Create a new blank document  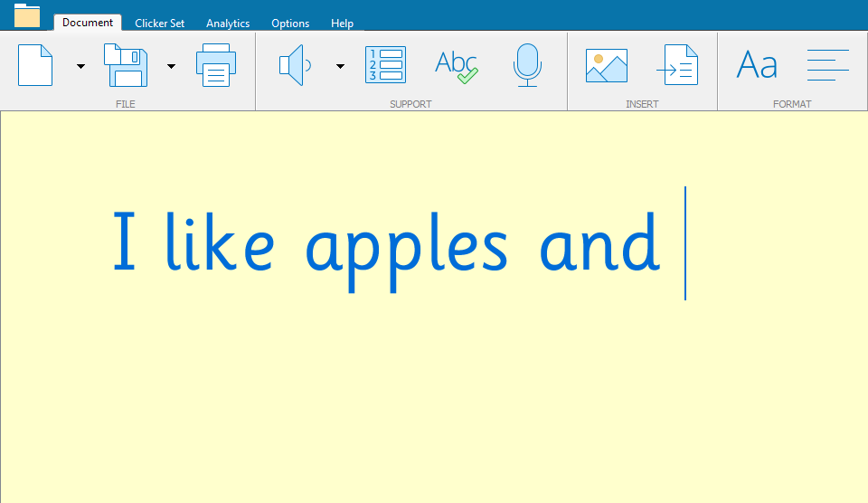[35, 65]
